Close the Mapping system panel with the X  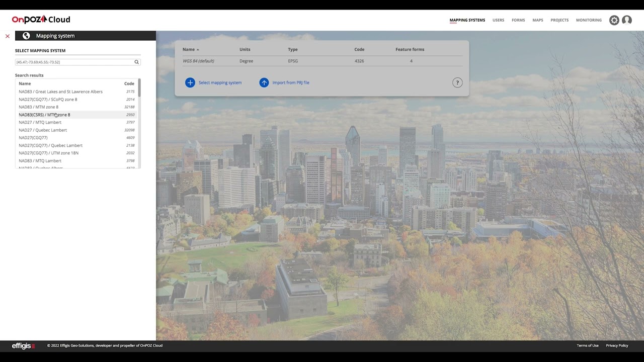8,36
